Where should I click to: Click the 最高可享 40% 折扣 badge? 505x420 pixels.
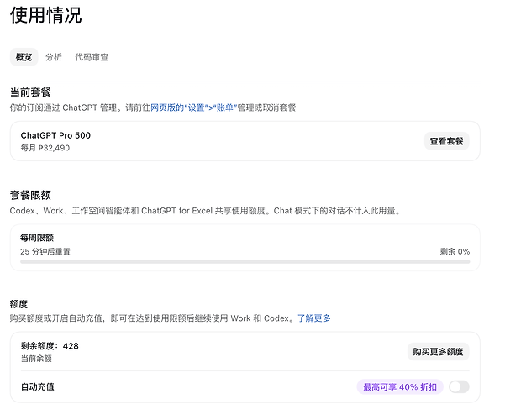400,386
